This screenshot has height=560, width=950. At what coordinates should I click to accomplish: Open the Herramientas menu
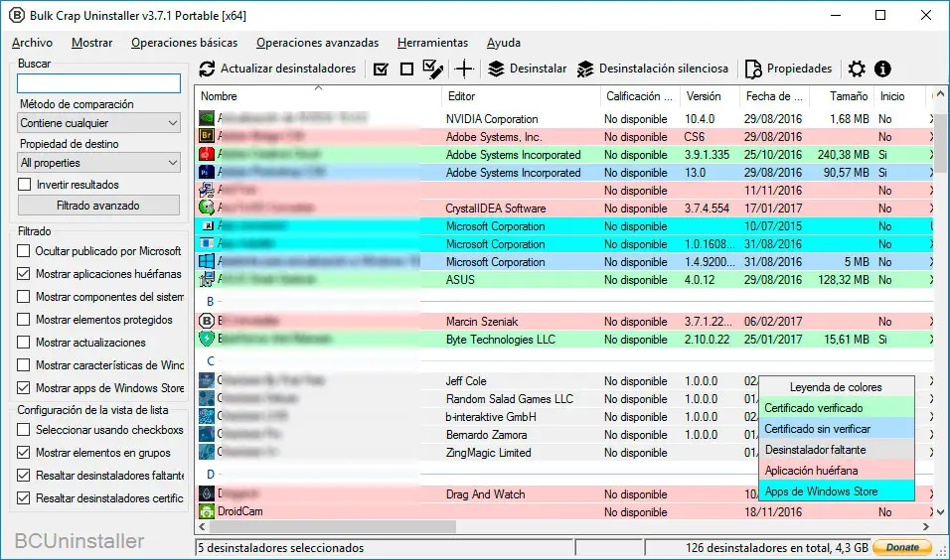(x=432, y=43)
